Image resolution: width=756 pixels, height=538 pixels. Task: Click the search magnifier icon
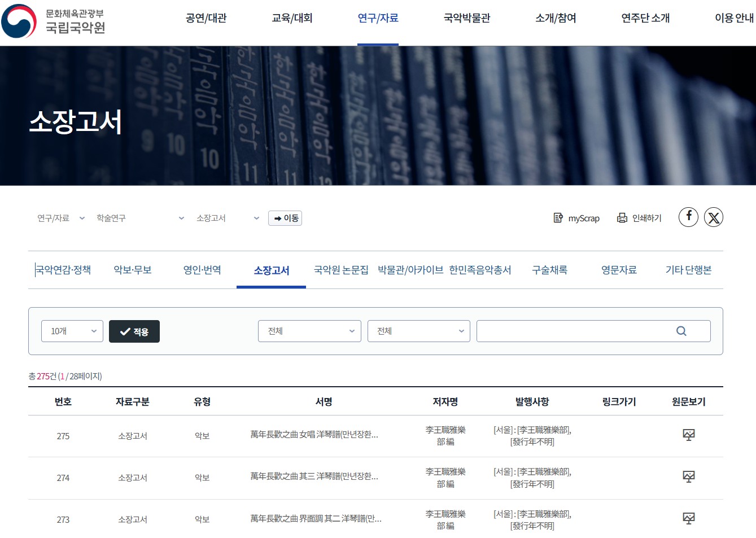coord(681,331)
